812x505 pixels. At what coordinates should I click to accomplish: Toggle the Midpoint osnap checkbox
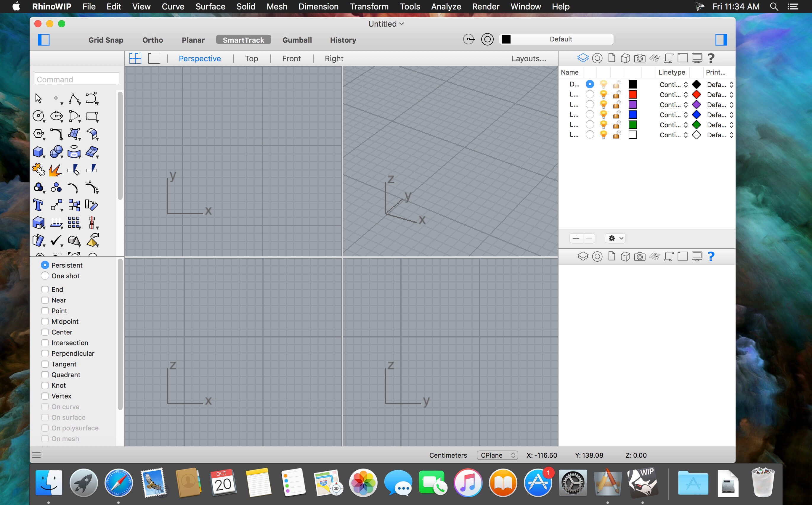click(x=45, y=321)
